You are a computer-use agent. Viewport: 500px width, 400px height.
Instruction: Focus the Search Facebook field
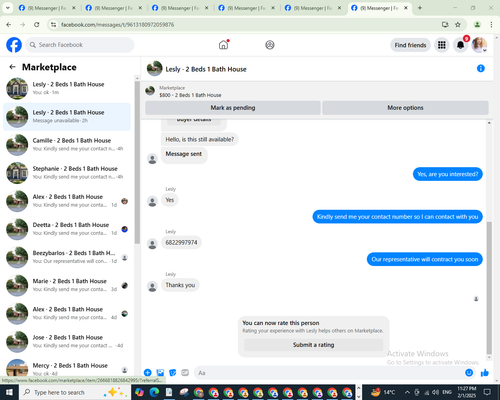tap(80, 45)
